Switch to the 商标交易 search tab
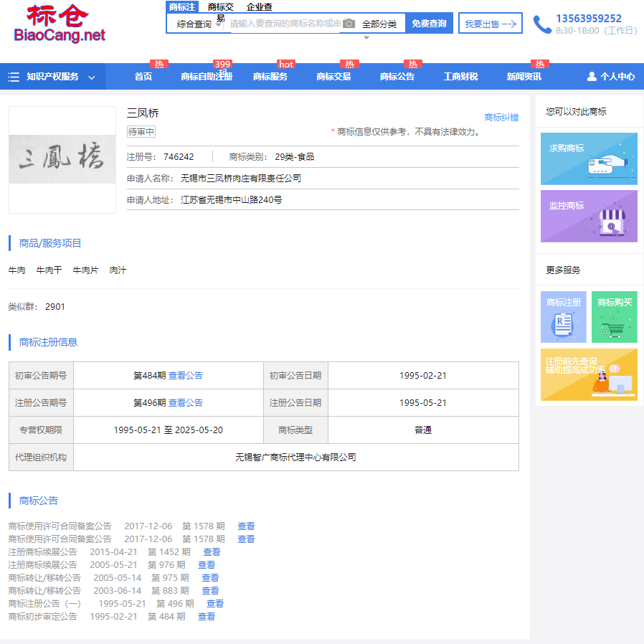This screenshot has height=644, width=644. (x=221, y=11)
